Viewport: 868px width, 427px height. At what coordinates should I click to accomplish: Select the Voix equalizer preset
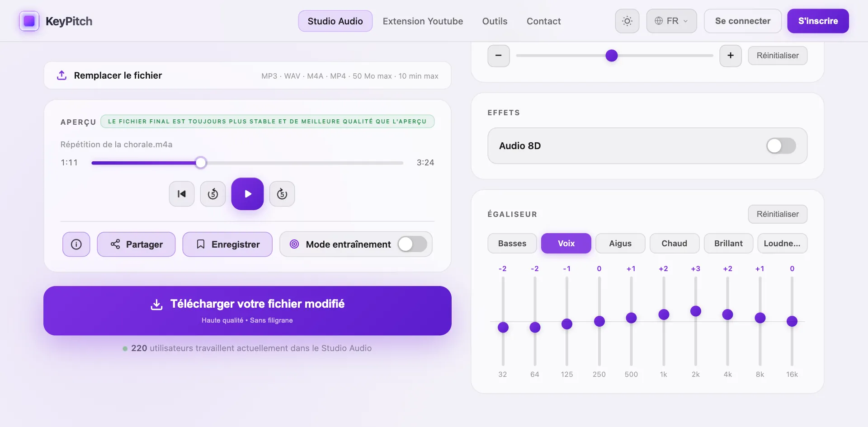(x=566, y=244)
